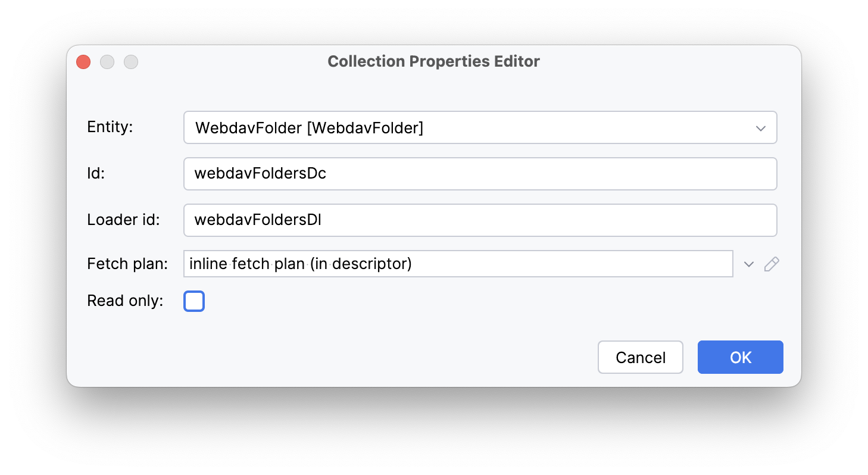Click the yellow minimize traffic light icon
This screenshot has height=475, width=868.
(107, 61)
